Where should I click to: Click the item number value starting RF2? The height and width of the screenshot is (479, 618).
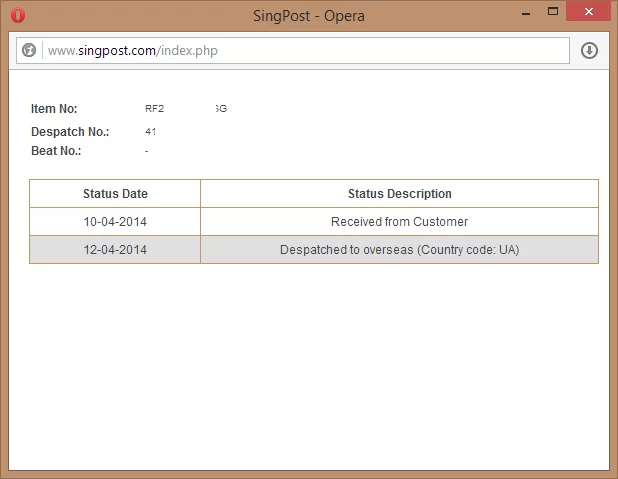click(154, 109)
